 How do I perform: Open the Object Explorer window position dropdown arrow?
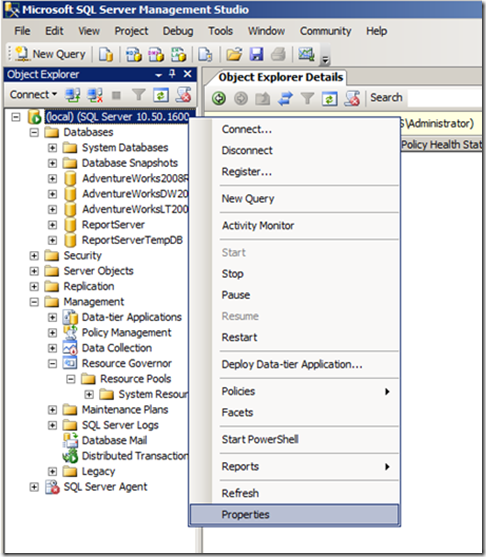tap(158, 75)
